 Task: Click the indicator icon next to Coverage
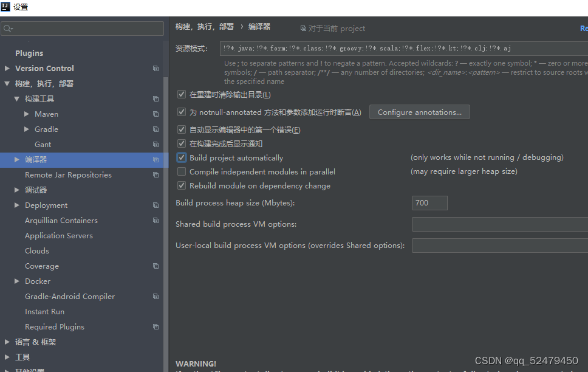[x=156, y=266]
